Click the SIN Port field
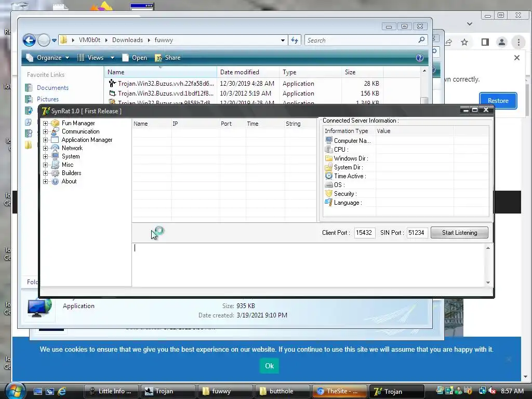This screenshot has height=399, width=532. tap(417, 233)
